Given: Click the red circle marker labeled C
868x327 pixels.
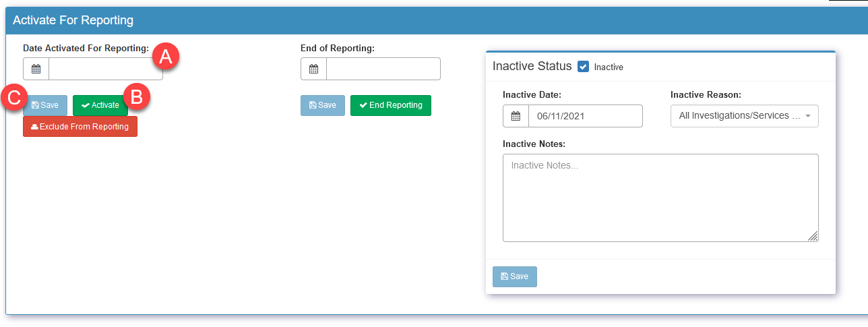Looking at the screenshot, I should (x=13, y=96).
